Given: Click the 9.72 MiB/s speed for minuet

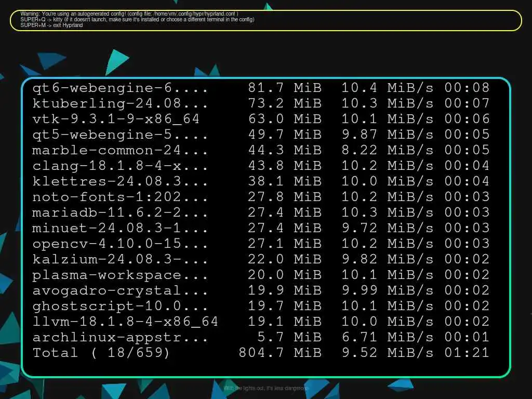Looking at the screenshot, I should click(x=388, y=228).
